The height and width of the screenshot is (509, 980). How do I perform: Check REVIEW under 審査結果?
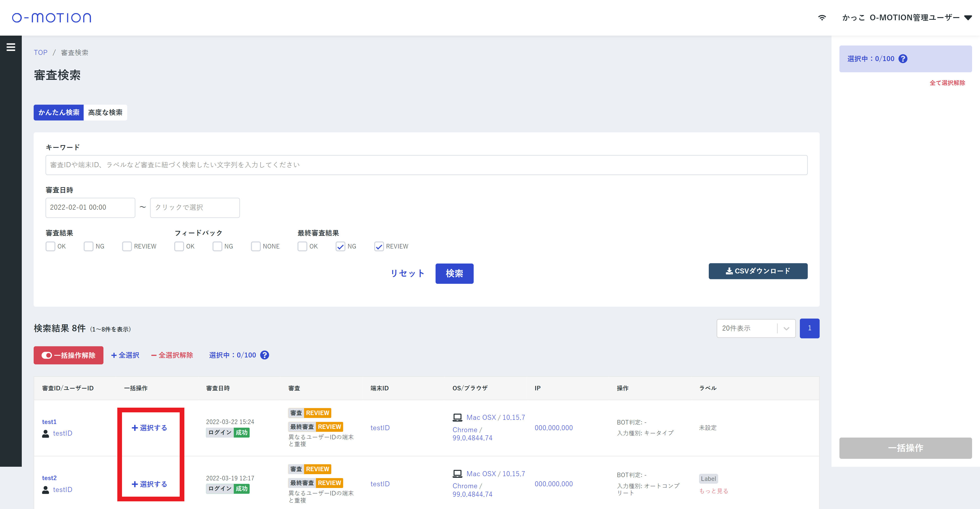click(x=127, y=246)
